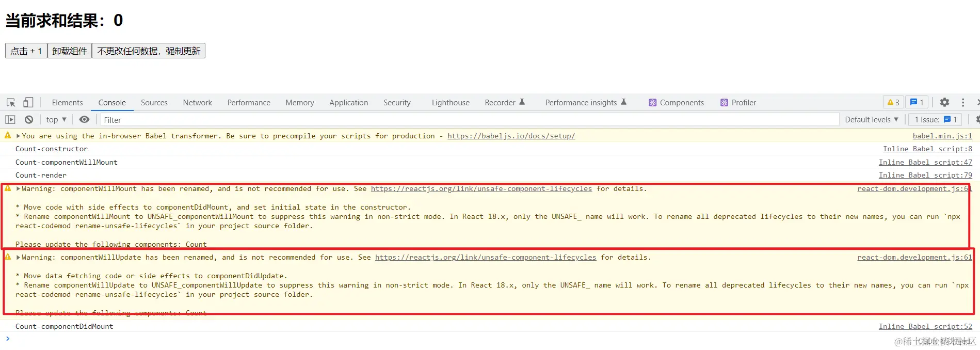The width and height of the screenshot is (980, 350).
Task: Open the top JavaScript context dropdown
Action: (56, 119)
